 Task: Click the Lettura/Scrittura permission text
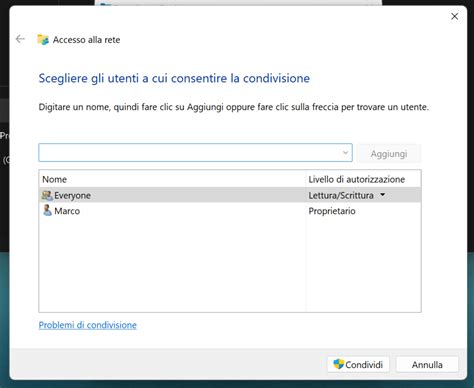(x=341, y=195)
